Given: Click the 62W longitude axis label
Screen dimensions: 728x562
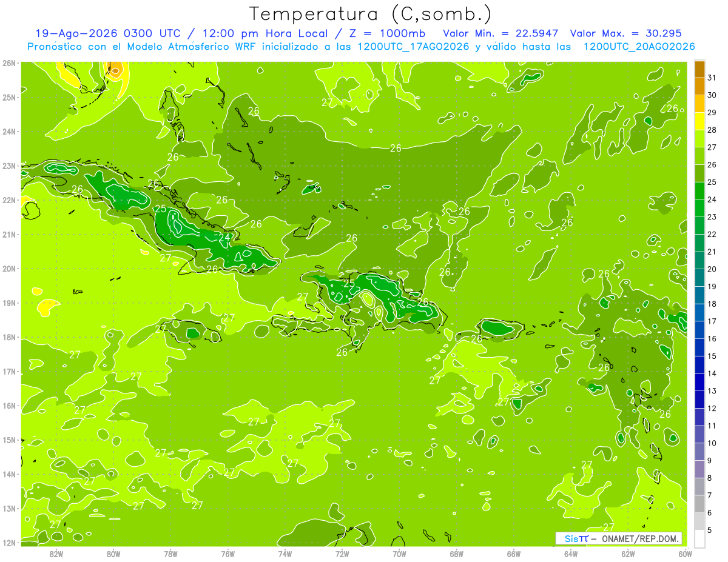Looking at the screenshot, I should coord(629,554).
